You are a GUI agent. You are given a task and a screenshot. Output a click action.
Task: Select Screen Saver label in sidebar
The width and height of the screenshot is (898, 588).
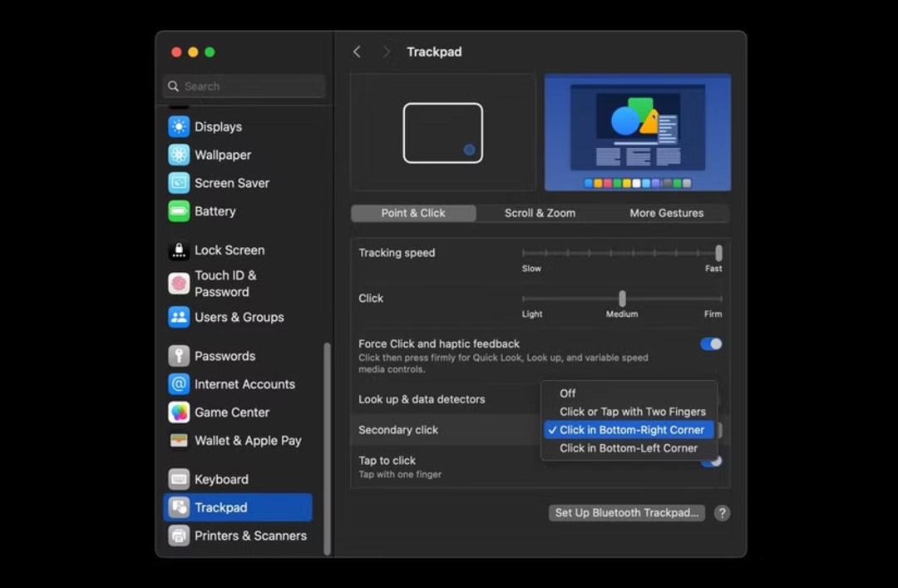pyautogui.click(x=232, y=183)
